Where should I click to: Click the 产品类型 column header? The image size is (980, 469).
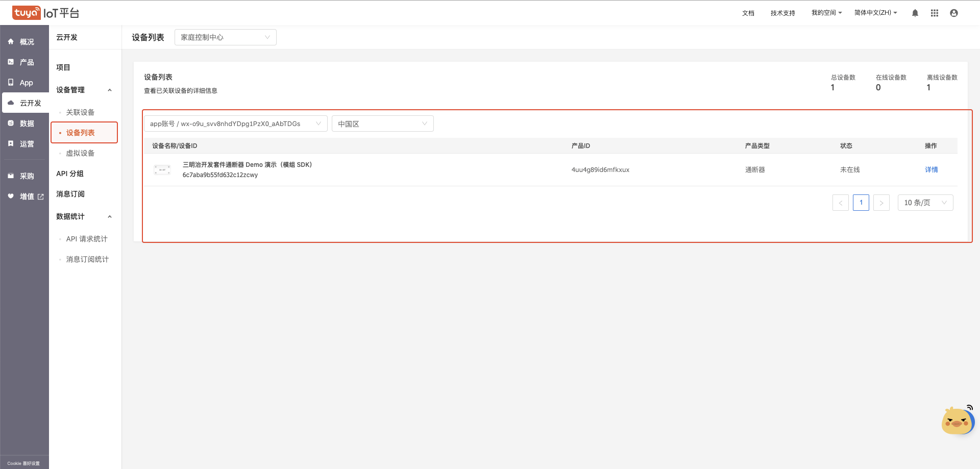[757, 146]
